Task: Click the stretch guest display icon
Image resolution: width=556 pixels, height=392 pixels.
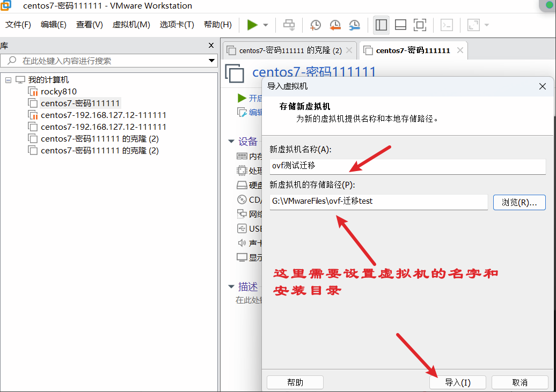Action: tap(473, 25)
